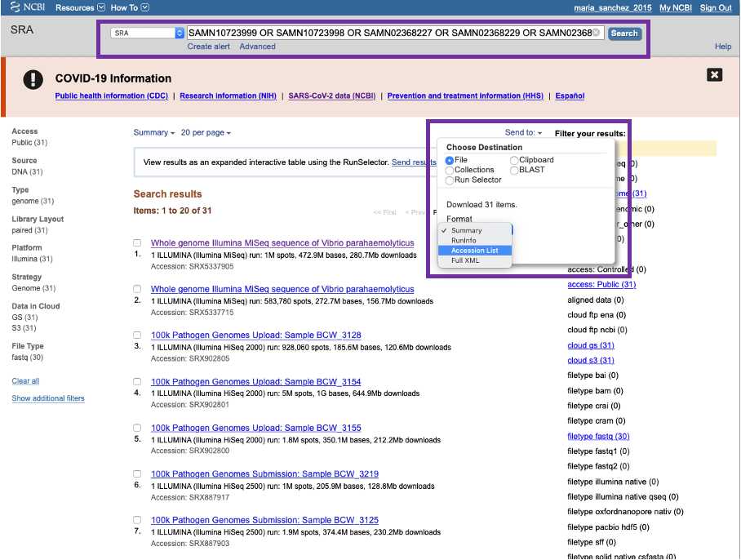Open the Resources menu

pyautogui.click(x=80, y=7)
